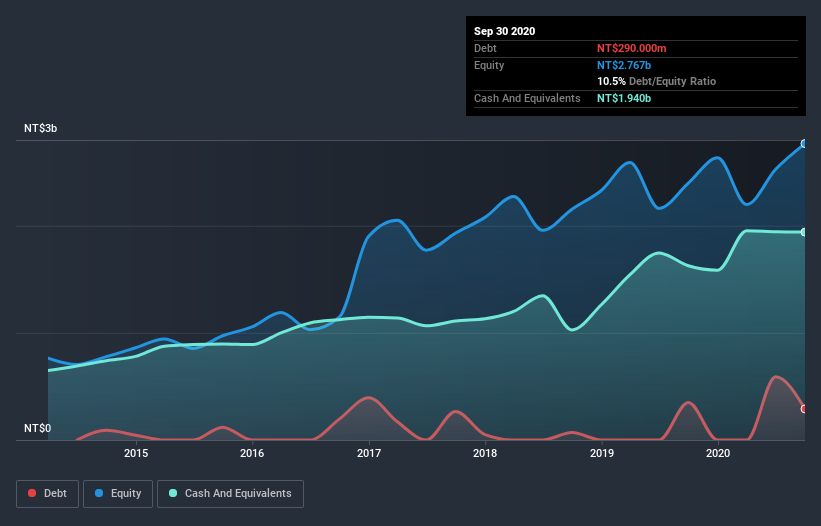
Task: Click the Cash And Equivalents tooltip label
Action: 527,98
